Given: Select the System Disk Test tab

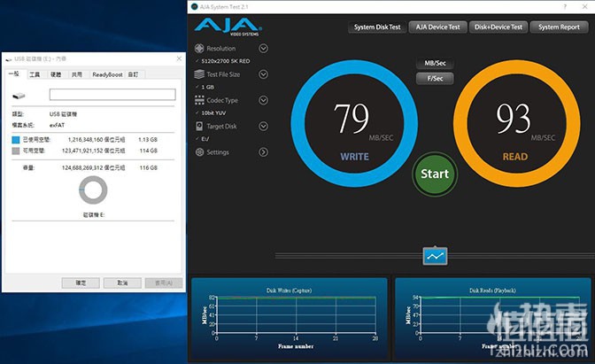Looking at the screenshot, I should (377, 27).
